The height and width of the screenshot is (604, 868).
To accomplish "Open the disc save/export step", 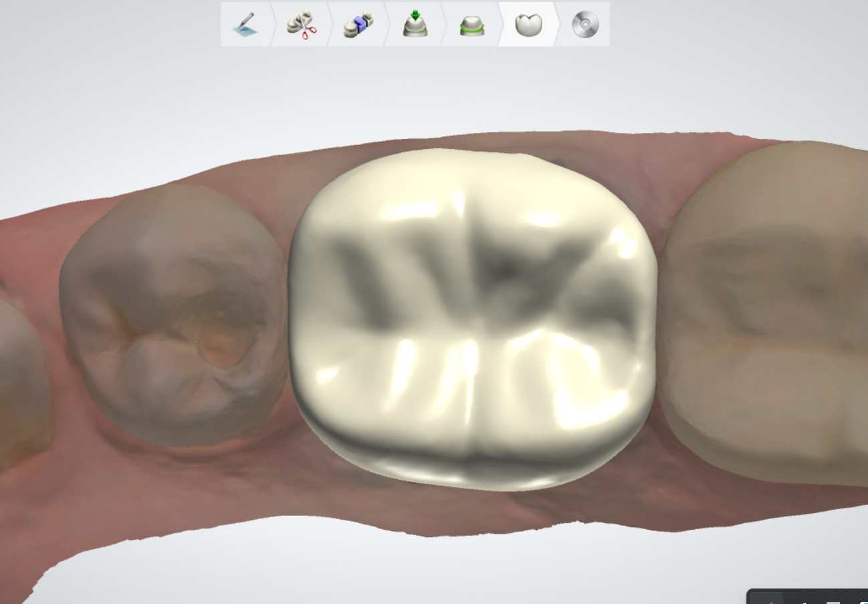I will click(x=585, y=25).
